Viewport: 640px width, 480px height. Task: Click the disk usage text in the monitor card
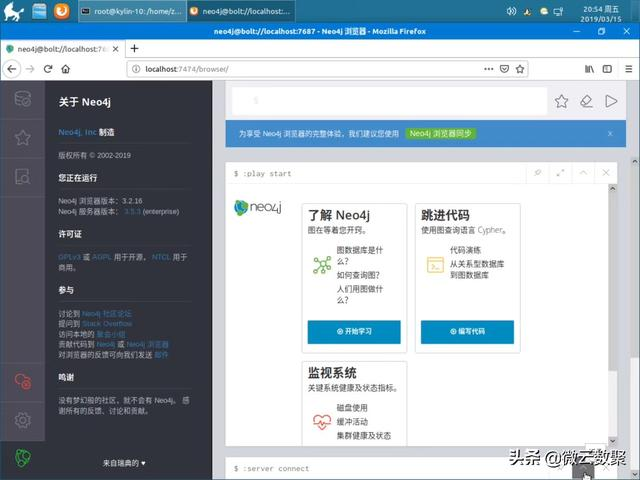click(x=352, y=408)
